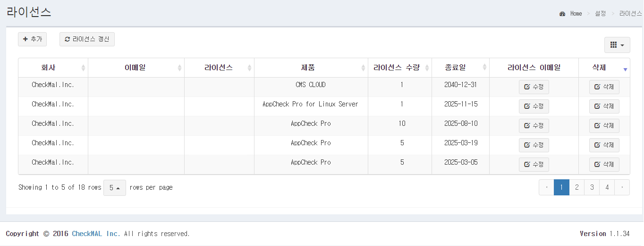Click the next page arrow
Screen dimensions: 644x246
pyautogui.click(x=622, y=187)
